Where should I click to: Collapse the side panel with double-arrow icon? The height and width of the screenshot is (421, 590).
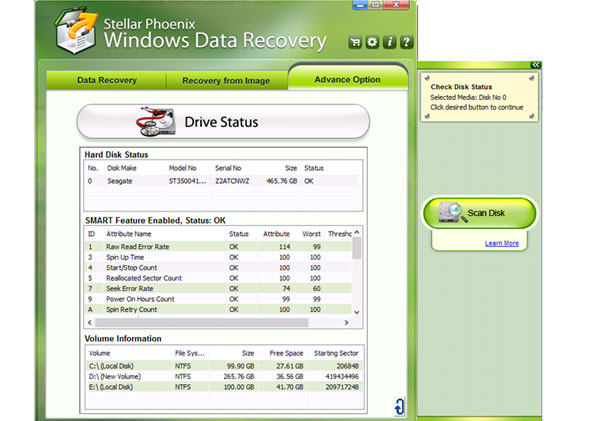[535, 65]
